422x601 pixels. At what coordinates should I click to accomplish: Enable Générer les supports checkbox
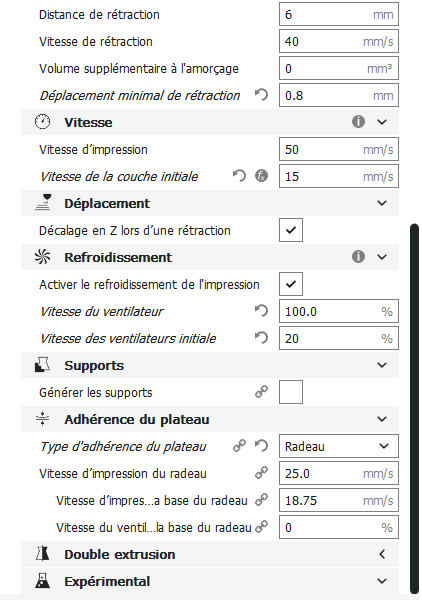[291, 392]
